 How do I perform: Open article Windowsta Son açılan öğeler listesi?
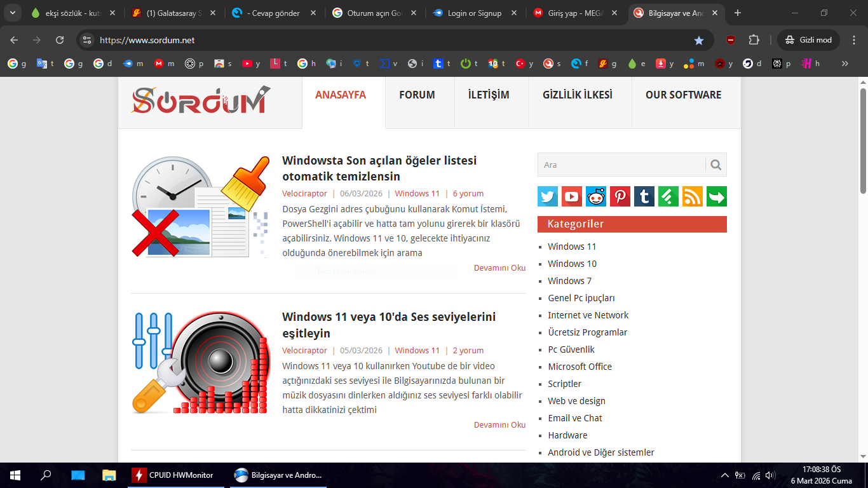point(379,168)
